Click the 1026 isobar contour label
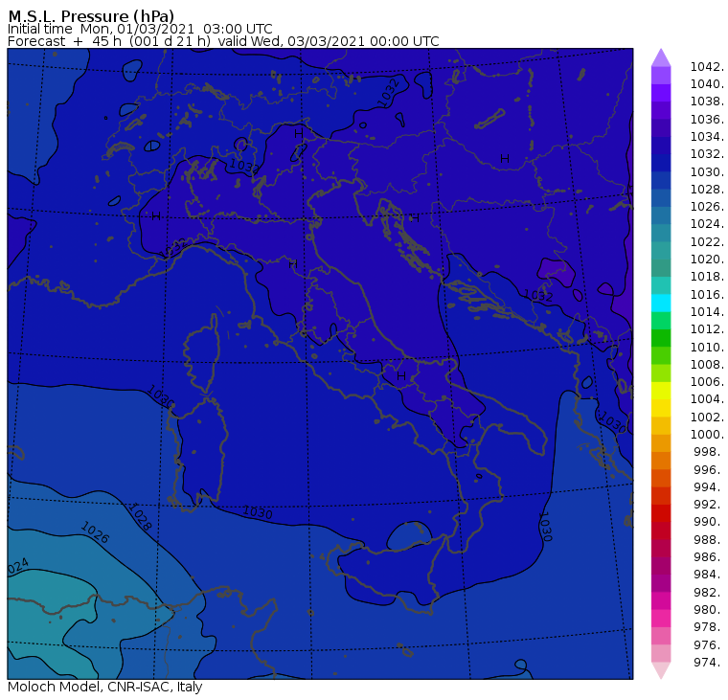This screenshot has width=728, height=700. pyautogui.click(x=95, y=532)
